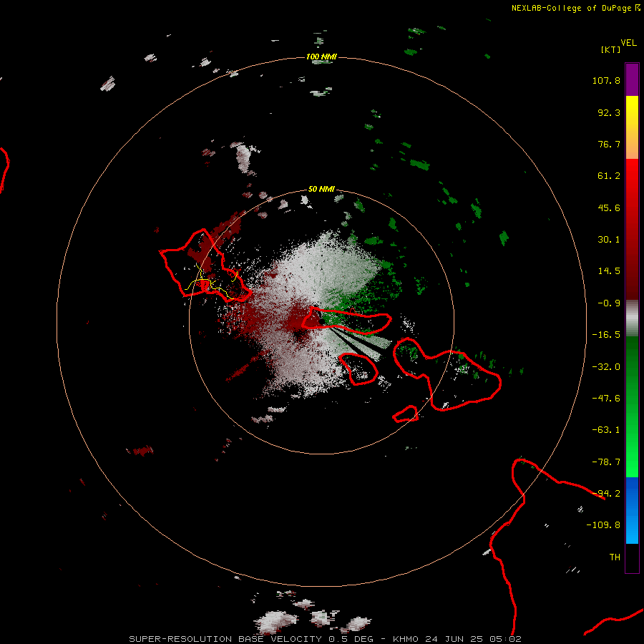The width and height of the screenshot is (644, 644).
Task: Click the -109.8 legend value
Action: tap(603, 525)
